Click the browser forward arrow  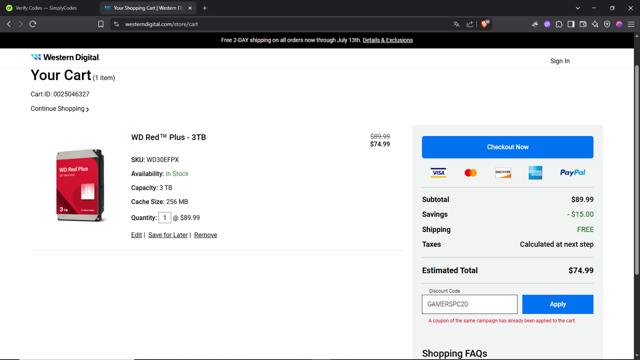tap(20, 24)
